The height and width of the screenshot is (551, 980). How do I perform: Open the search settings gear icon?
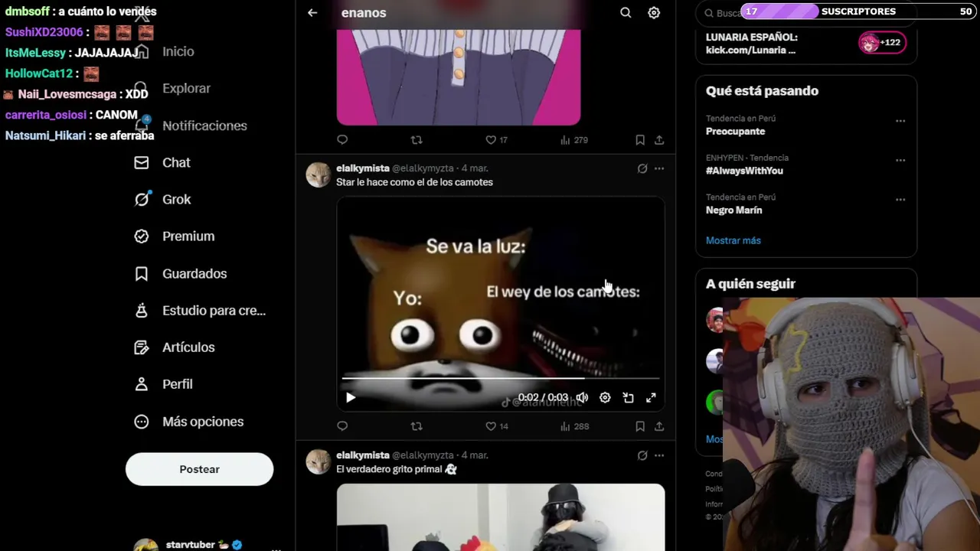[654, 12]
